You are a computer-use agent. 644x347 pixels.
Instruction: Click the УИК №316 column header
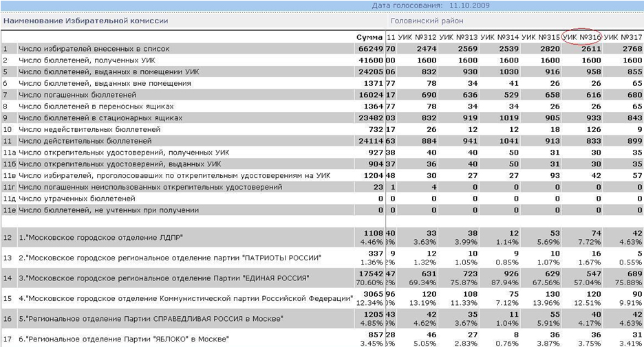tap(581, 36)
